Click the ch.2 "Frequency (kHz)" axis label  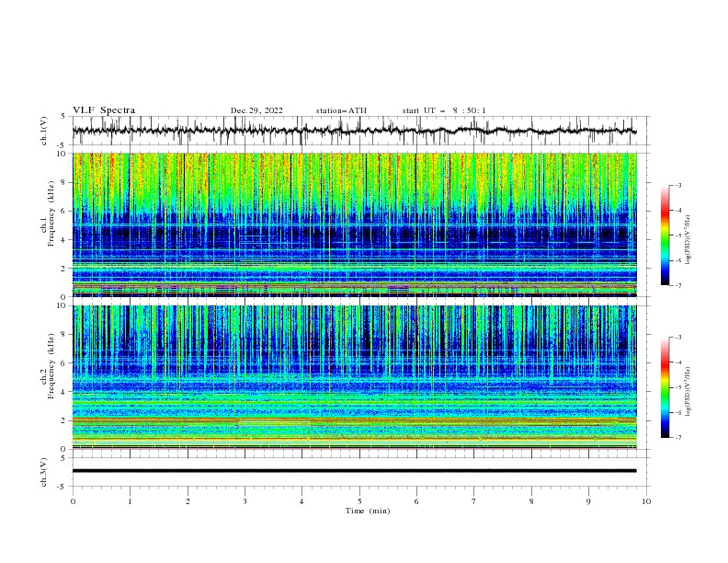click(x=51, y=366)
